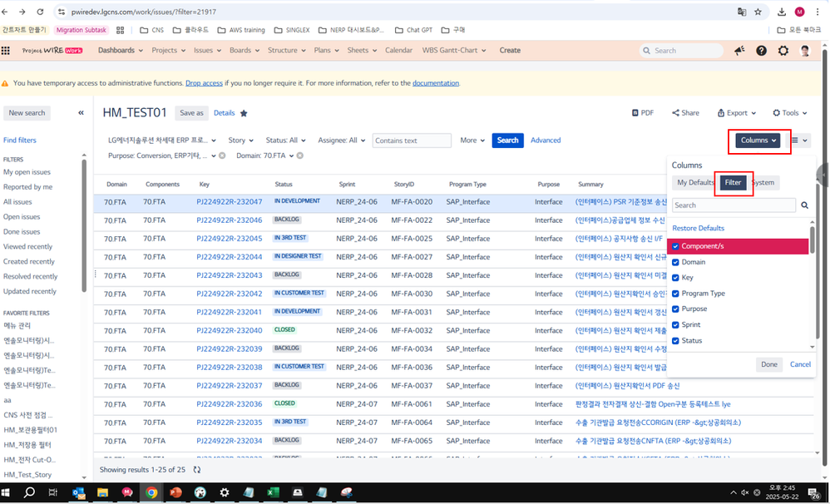This screenshot has width=830, height=504.
Task: Open the Calendar menu item
Action: [x=398, y=50]
